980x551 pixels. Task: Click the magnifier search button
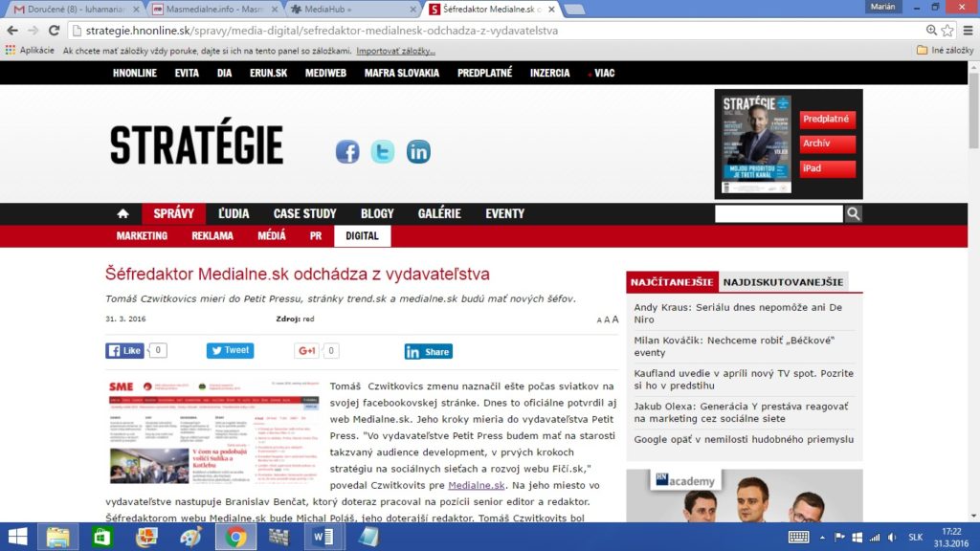click(x=853, y=213)
